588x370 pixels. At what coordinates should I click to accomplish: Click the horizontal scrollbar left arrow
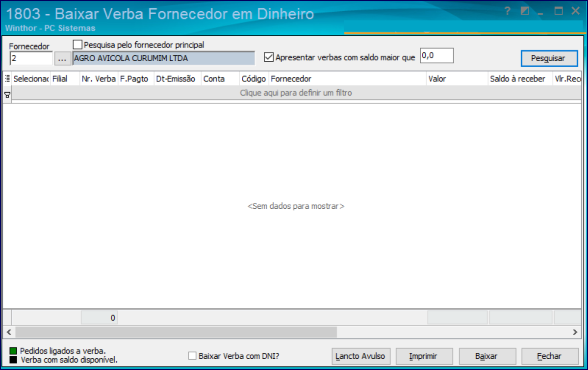[x=9, y=332]
